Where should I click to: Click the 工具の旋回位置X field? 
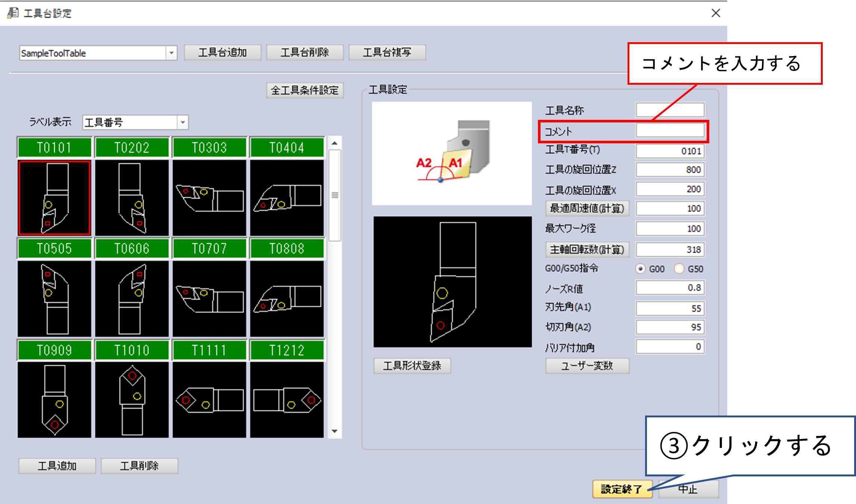coord(670,189)
